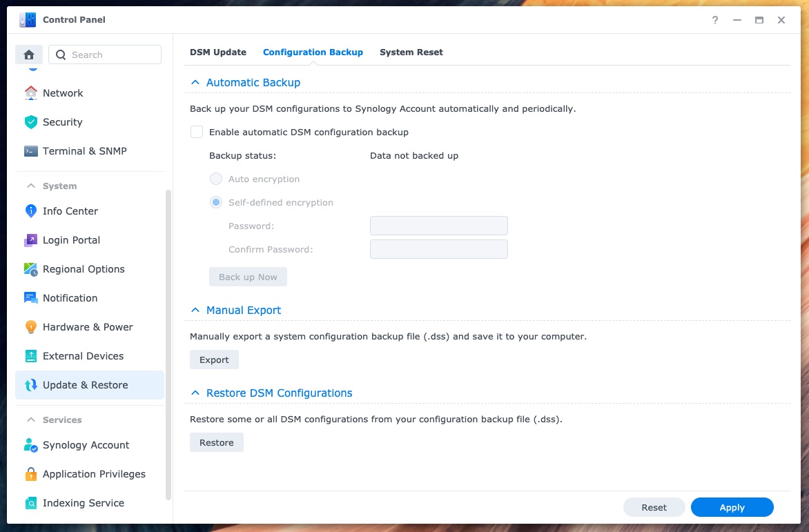This screenshot has width=809, height=532.
Task: Open External Devices via its upload icon
Action: (x=31, y=356)
